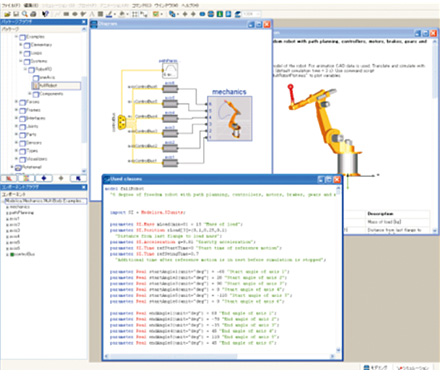
Task: Select the rectangle drawing tool
Action: pyautogui.click(x=66, y=14)
